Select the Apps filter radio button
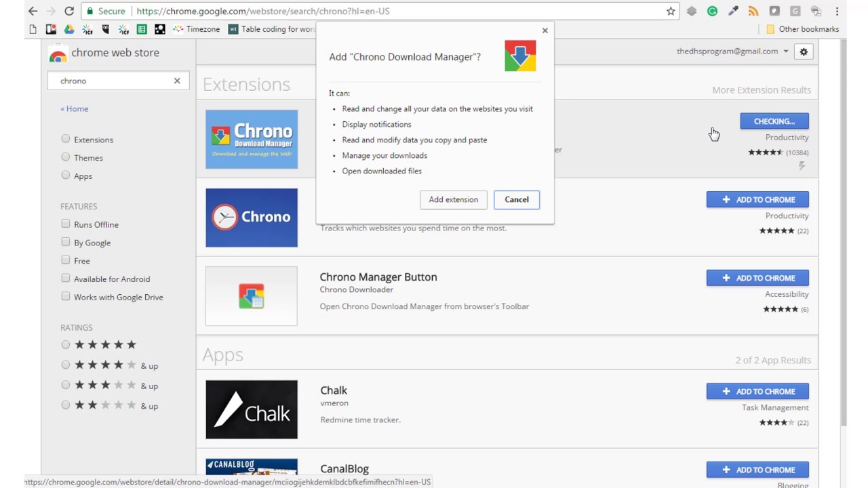The height and width of the screenshot is (488, 868). point(66,175)
